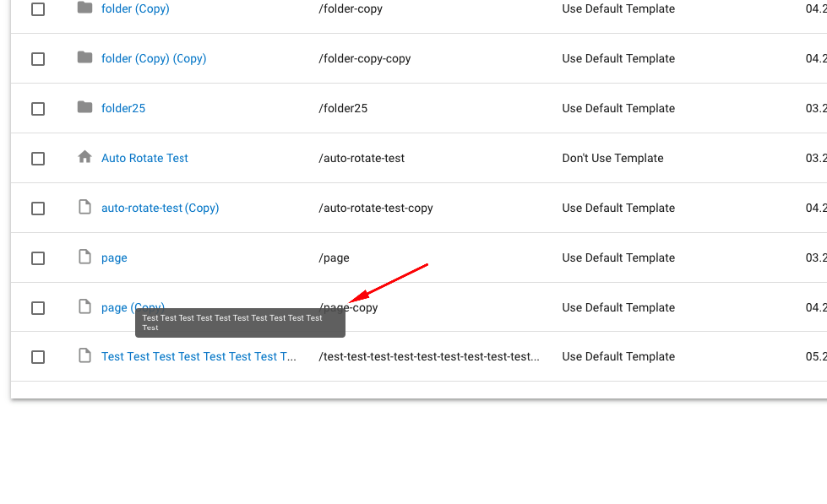Image resolution: width=827 pixels, height=504 pixels.
Task: Click Use Default Template in /page row
Action: pyautogui.click(x=618, y=257)
